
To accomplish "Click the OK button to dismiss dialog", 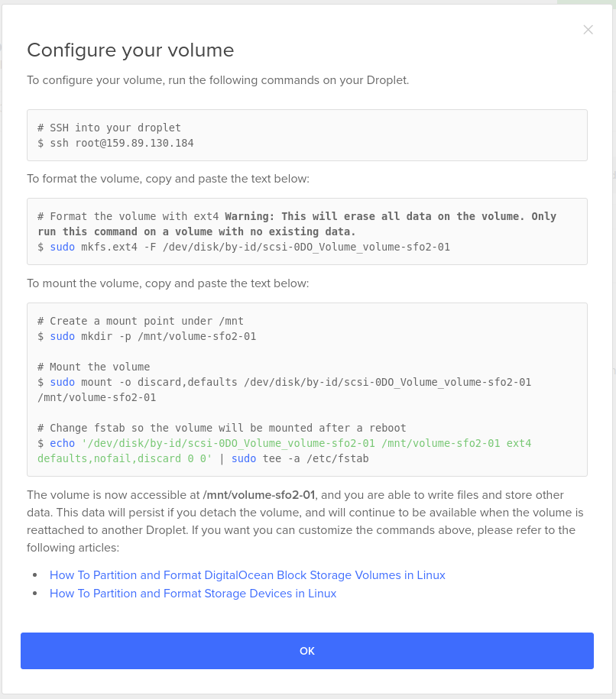I will click(x=307, y=650).
